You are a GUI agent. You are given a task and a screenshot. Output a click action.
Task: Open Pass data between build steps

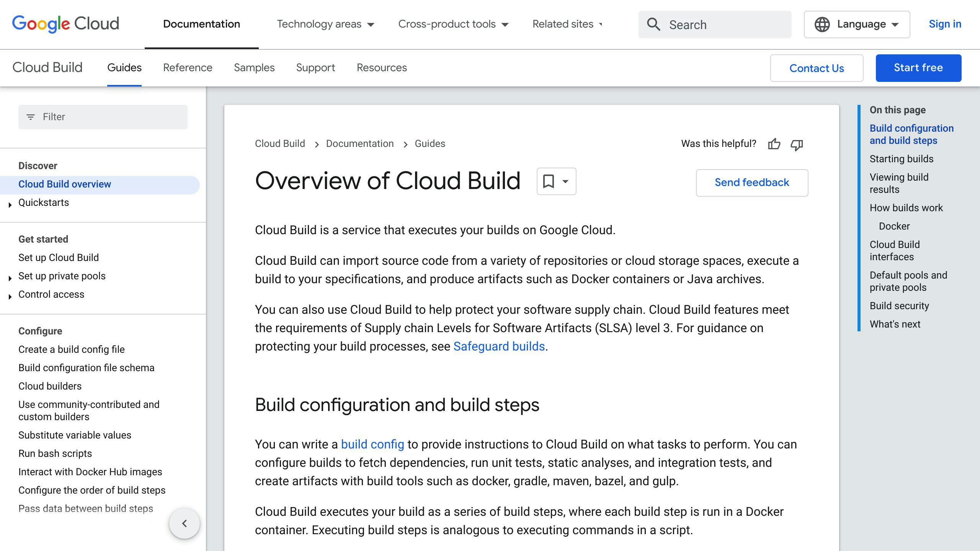86,509
